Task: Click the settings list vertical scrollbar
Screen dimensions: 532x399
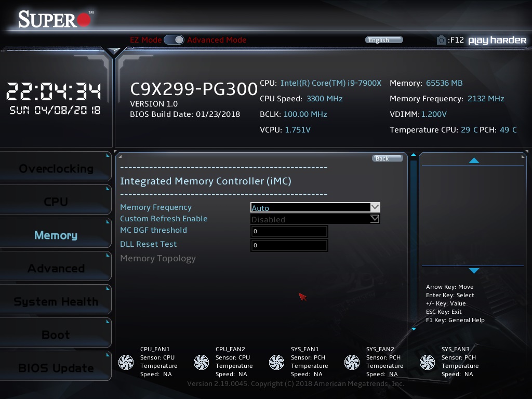Action: point(414,239)
